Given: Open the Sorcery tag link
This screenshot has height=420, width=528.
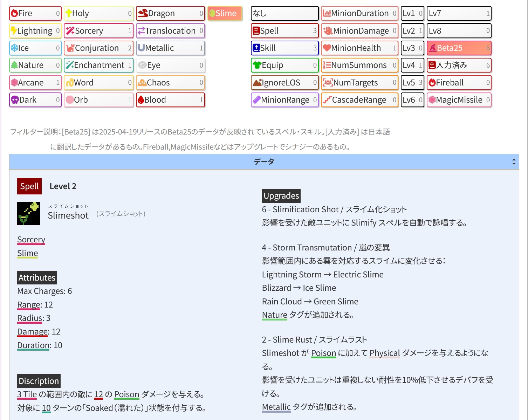Looking at the screenshot, I should [31, 240].
